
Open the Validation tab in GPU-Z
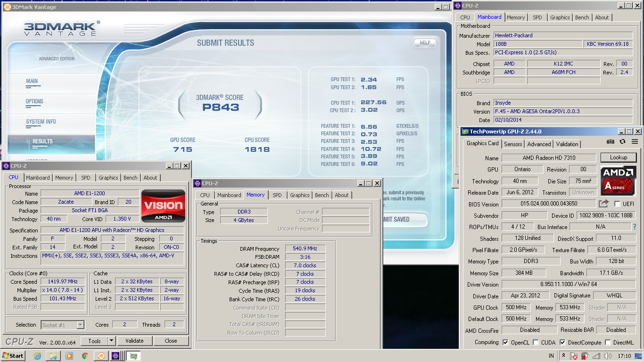point(567,144)
